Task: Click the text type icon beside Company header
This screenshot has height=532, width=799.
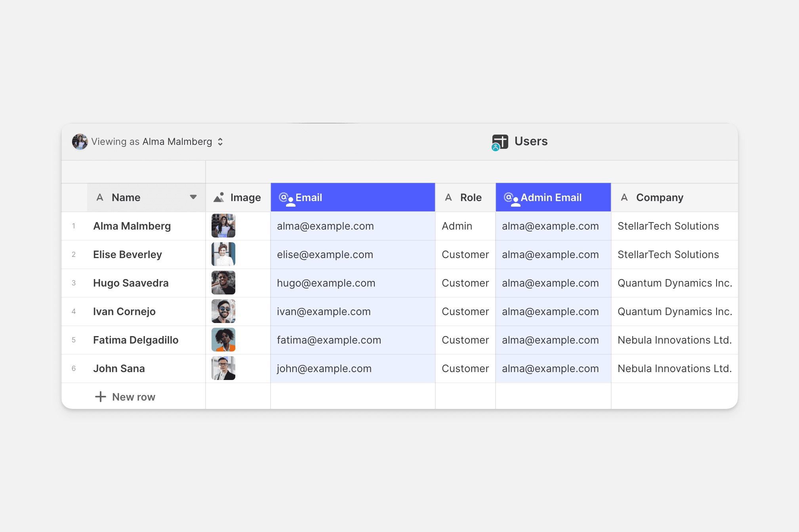Action: pyautogui.click(x=624, y=197)
